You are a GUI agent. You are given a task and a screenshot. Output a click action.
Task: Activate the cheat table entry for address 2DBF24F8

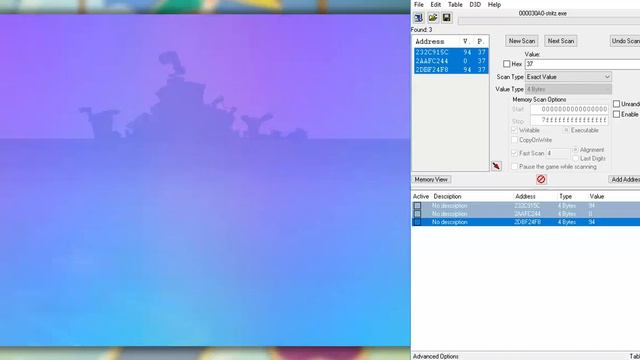pyautogui.click(x=417, y=222)
